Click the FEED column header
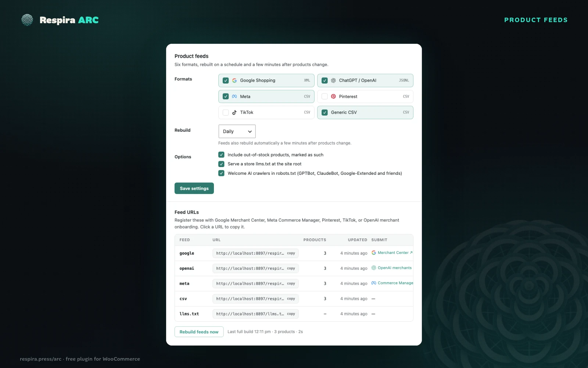Image resolution: width=588 pixels, height=368 pixels. click(x=184, y=240)
